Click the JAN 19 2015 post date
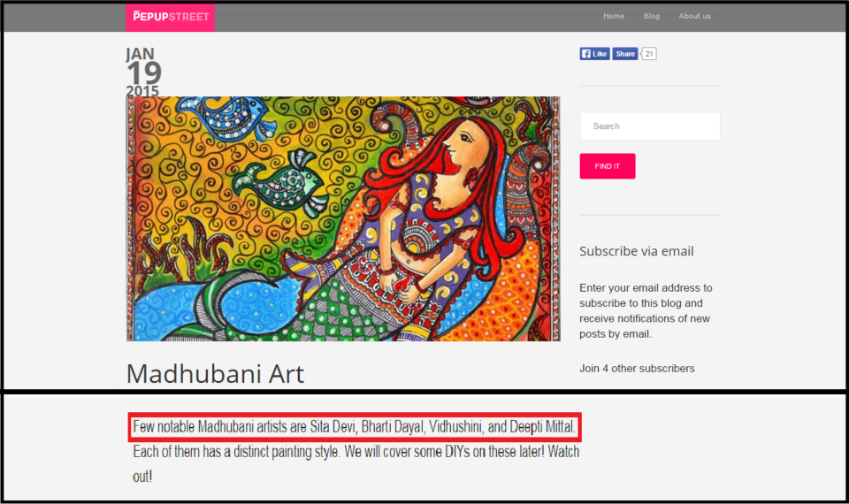The width and height of the screenshot is (849, 504). [143, 72]
